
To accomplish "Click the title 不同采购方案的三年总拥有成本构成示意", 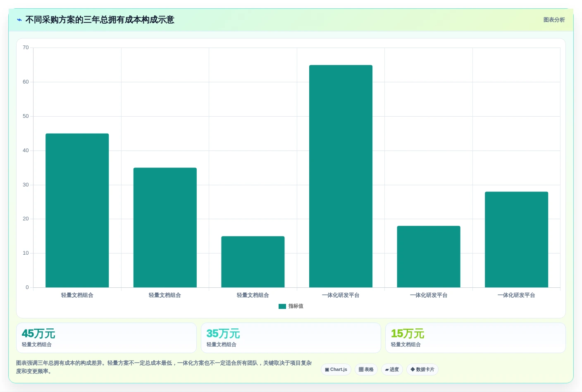I will [x=100, y=20].
